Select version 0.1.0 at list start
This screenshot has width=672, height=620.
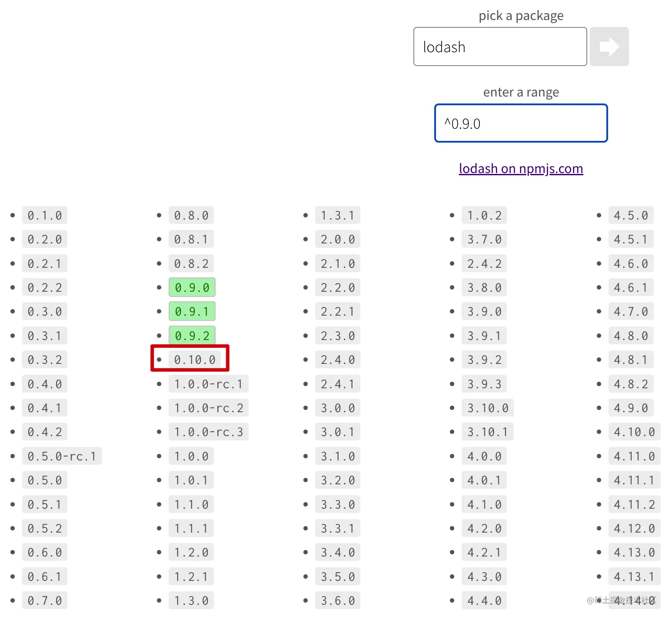point(45,215)
